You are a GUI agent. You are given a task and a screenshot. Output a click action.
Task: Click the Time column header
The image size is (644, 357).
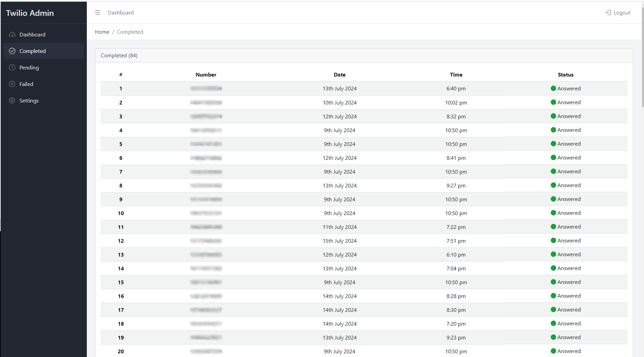[x=456, y=75]
